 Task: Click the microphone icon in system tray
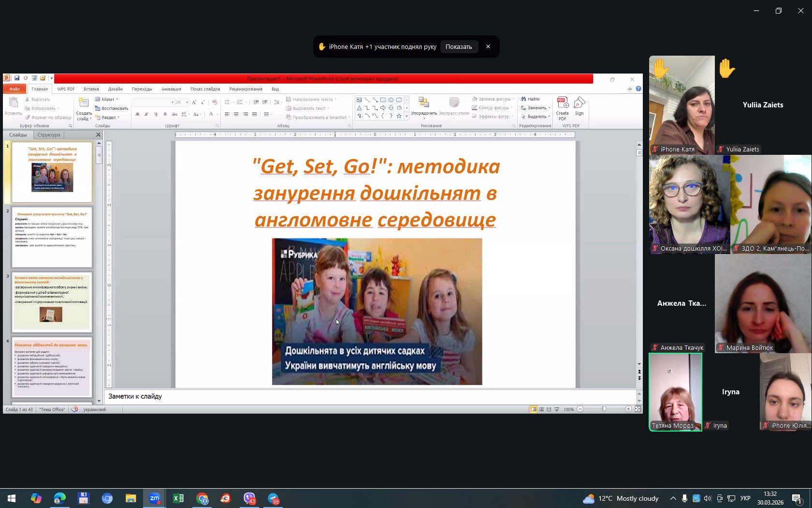685,498
